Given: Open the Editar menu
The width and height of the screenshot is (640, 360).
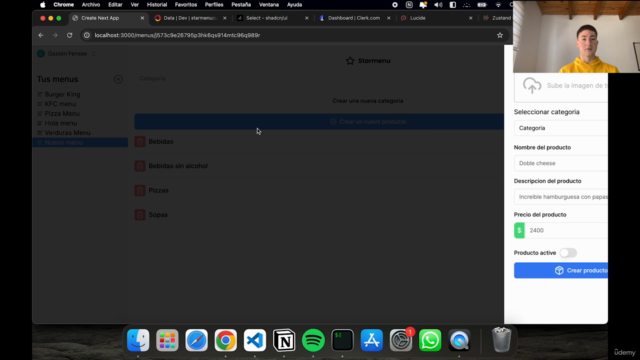Looking at the screenshot, I should point(115,5).
